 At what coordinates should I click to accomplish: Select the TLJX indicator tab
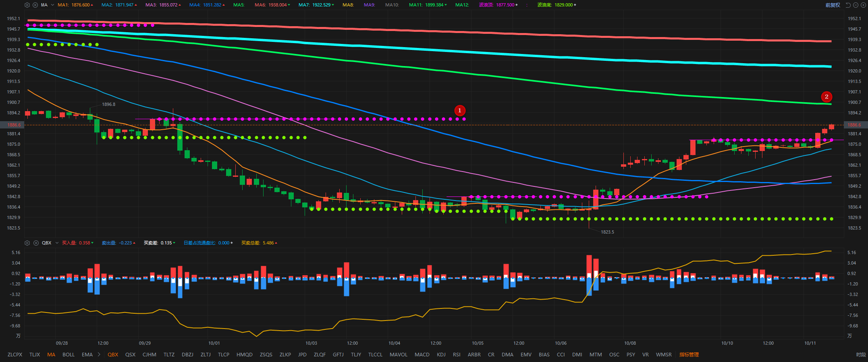[x=35, y=354]
